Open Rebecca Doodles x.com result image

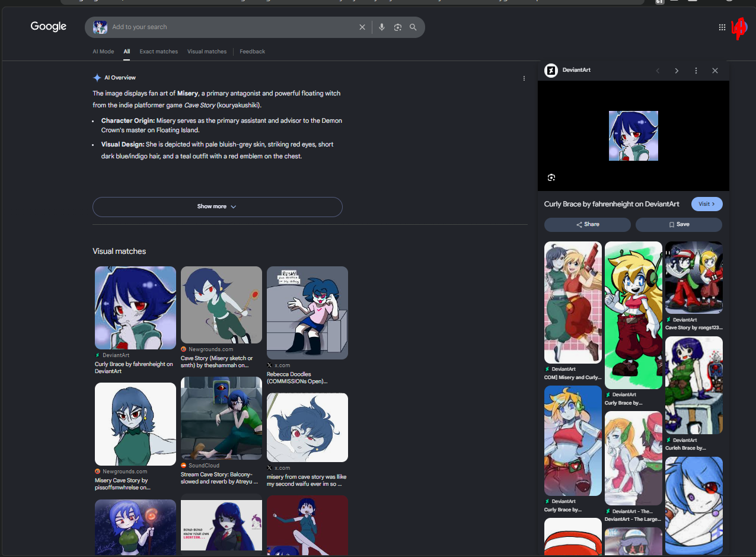[307, 313]
